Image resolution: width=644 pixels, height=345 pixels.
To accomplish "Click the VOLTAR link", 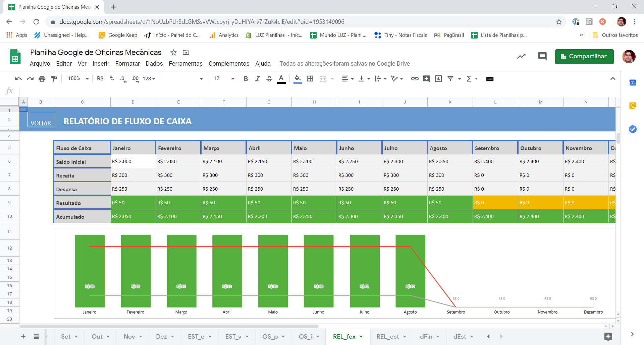I will [41, 123].
